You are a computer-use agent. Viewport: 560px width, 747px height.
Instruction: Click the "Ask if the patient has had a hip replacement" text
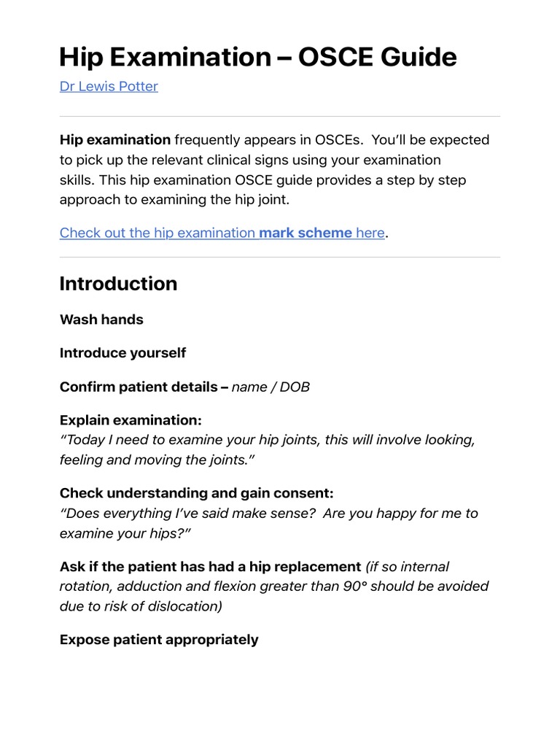point(210,567)
